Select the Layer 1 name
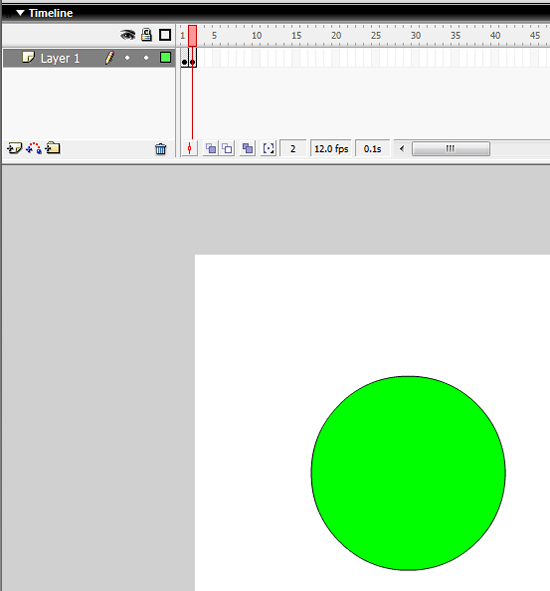Image resolution: width=550 pixels, height=591 pixels. click(x=60, y=58)
